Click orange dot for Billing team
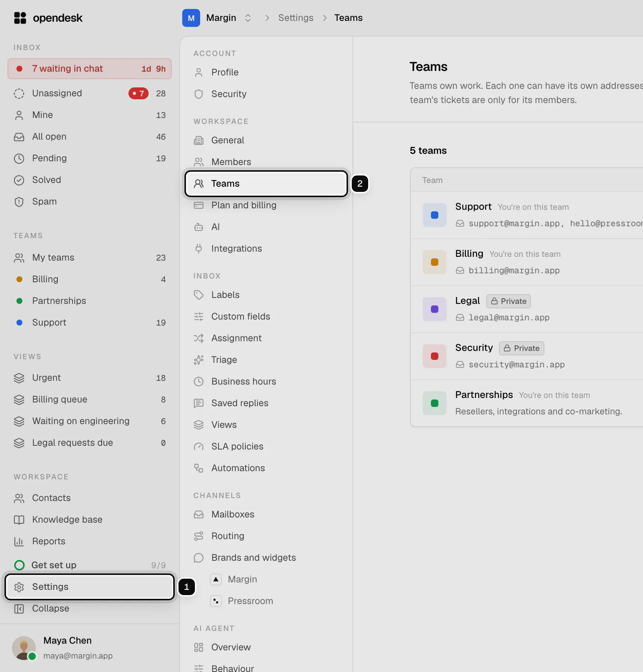Viewport: 643px width, 672px height. 19,279
